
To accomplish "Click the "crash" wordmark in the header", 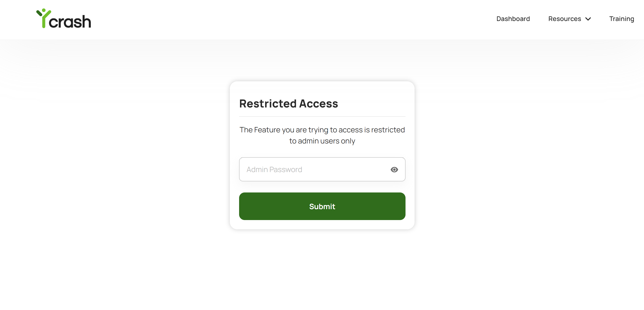I will 70,22.
